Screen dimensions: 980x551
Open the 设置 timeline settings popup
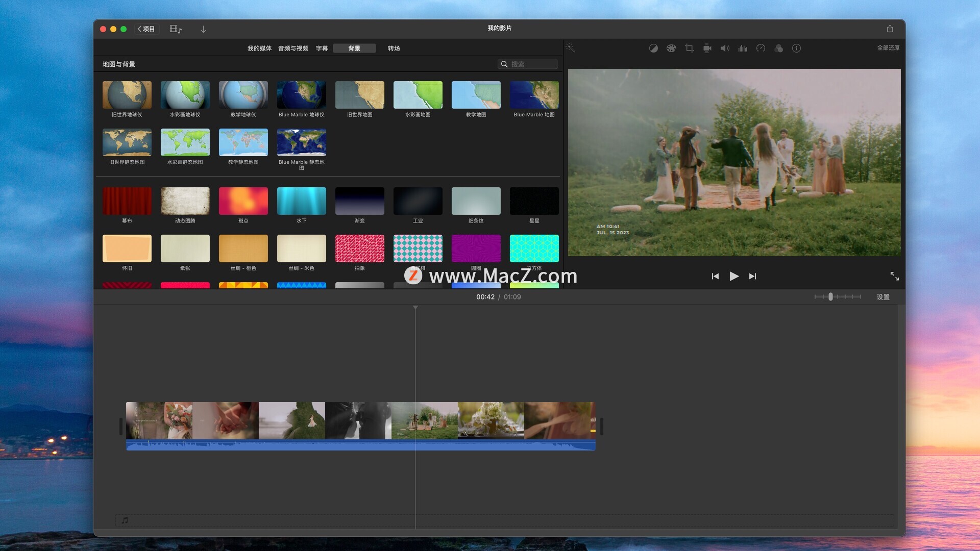click(x=883, y=297)
